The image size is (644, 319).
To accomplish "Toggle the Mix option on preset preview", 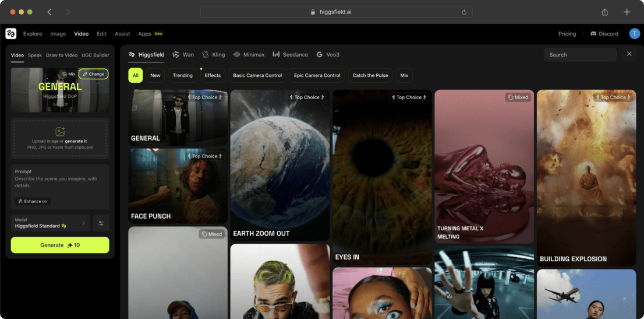I will click(x=69, y=74).
